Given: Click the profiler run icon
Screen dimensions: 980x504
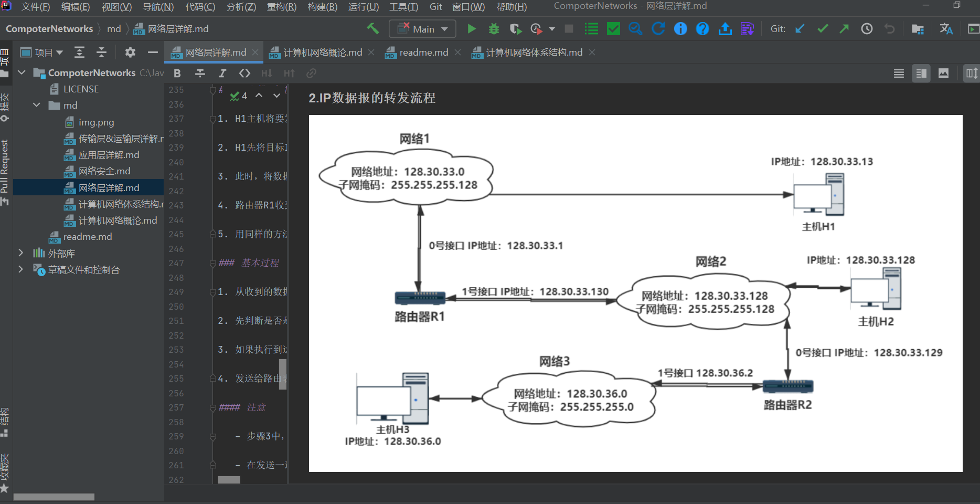Looking at the screenshot, I should tap(536, 29).
